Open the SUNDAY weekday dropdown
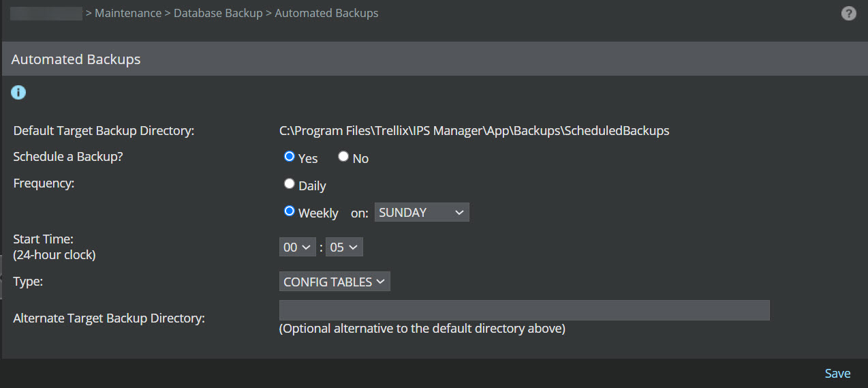This screenshot has height=388, width=868. coord(422,212)
